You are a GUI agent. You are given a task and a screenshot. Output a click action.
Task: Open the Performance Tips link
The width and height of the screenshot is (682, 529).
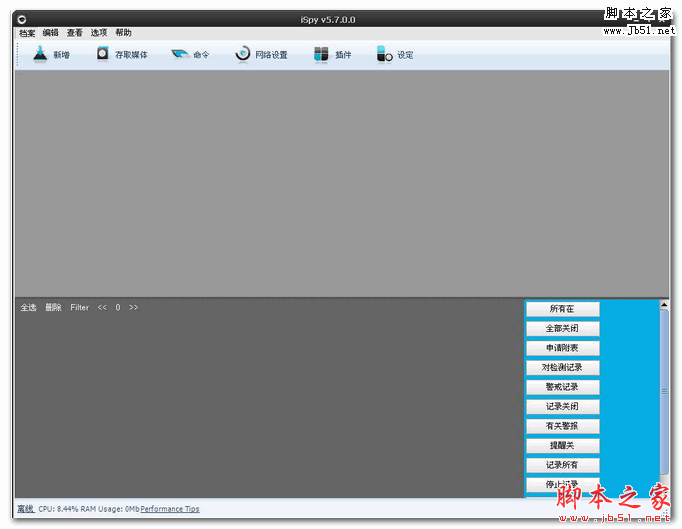coord(170,509)
